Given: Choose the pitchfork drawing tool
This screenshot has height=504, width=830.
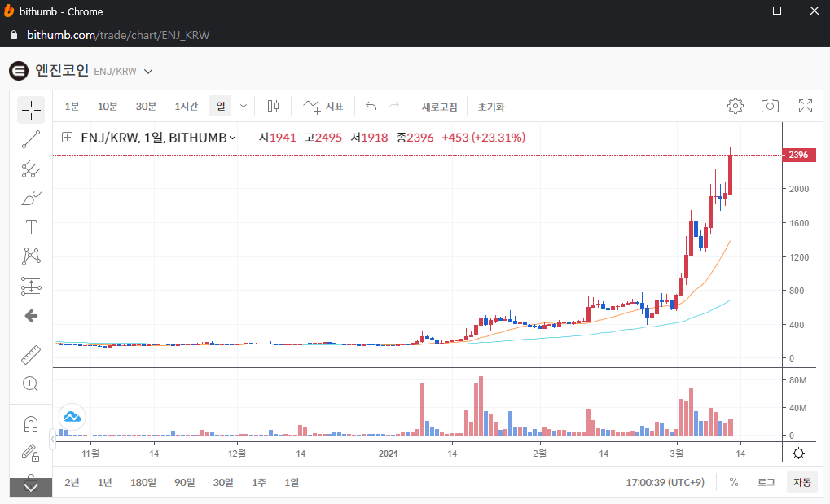Looking at the screenshot, I should point(31,169).
